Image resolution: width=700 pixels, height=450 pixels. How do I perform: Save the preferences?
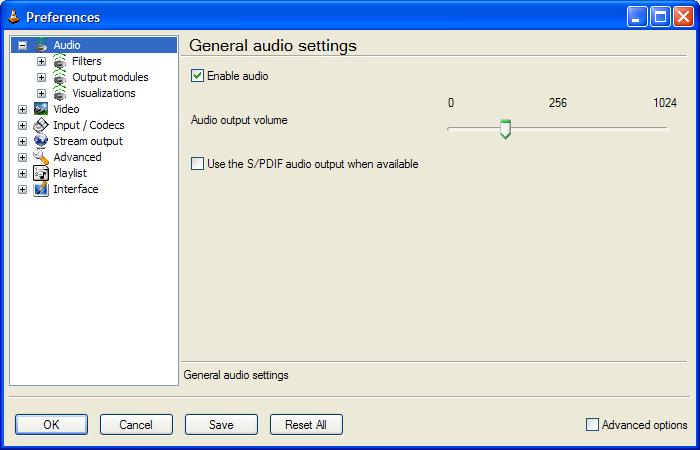221,425
